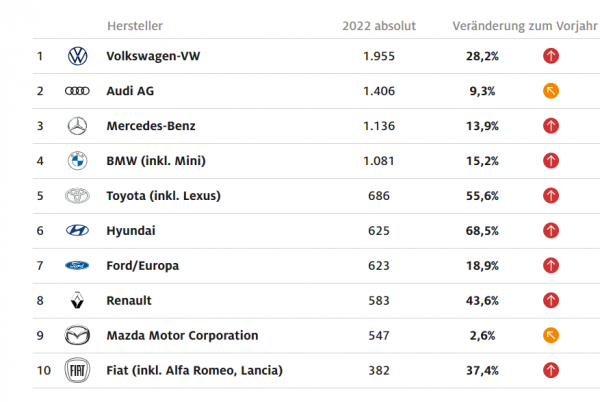Click the Hyundai logo icon
Screen dimensions: 600x402
(x=77, y=231)
